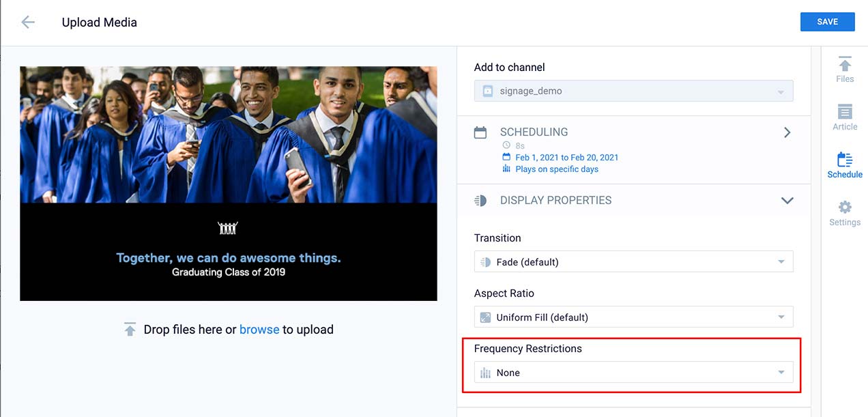The image size is (868, 417).
Task: Click the Scheduling calendar icon
Action: 480,132
